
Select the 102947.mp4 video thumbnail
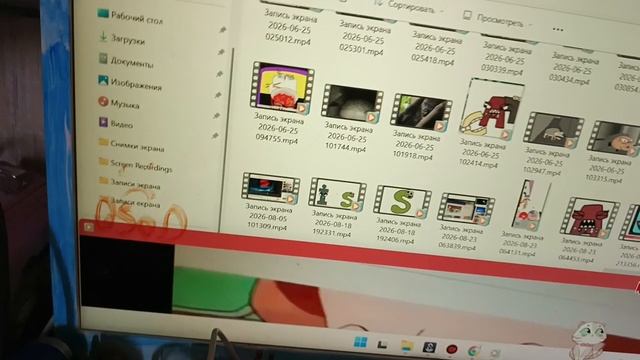[553, 130]
